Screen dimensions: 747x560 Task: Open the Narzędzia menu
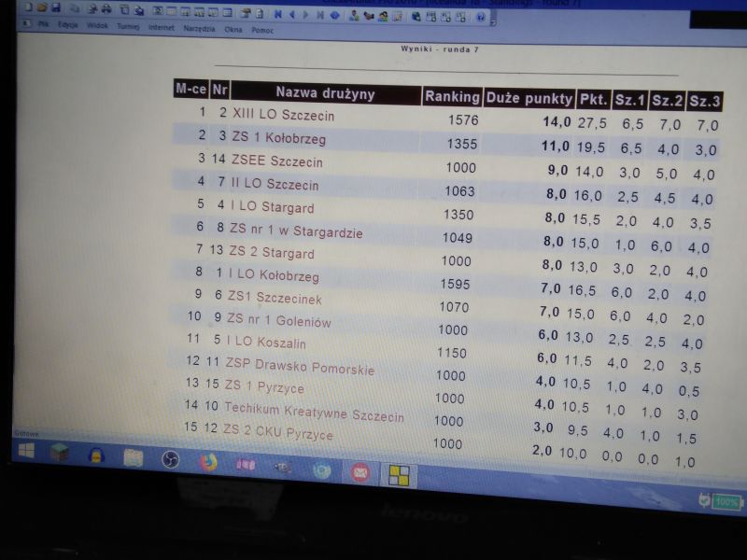[199, 29]
